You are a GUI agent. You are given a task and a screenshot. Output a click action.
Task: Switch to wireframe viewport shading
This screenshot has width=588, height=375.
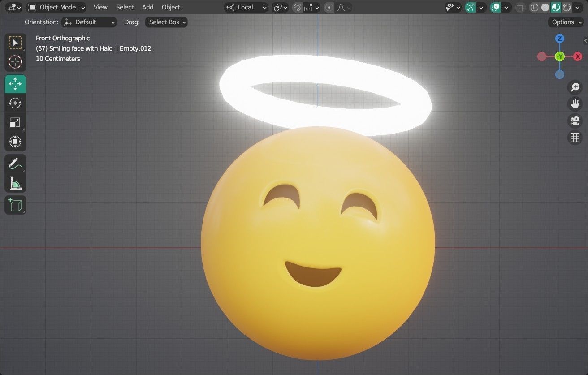tap(534, 7)
